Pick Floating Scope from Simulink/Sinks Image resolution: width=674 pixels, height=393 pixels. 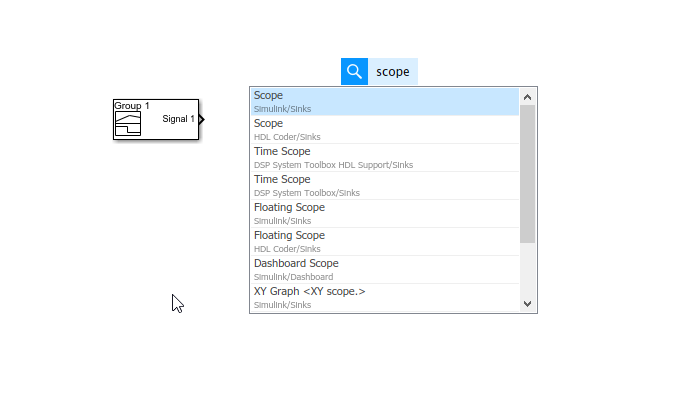click(x=385, y=213)
